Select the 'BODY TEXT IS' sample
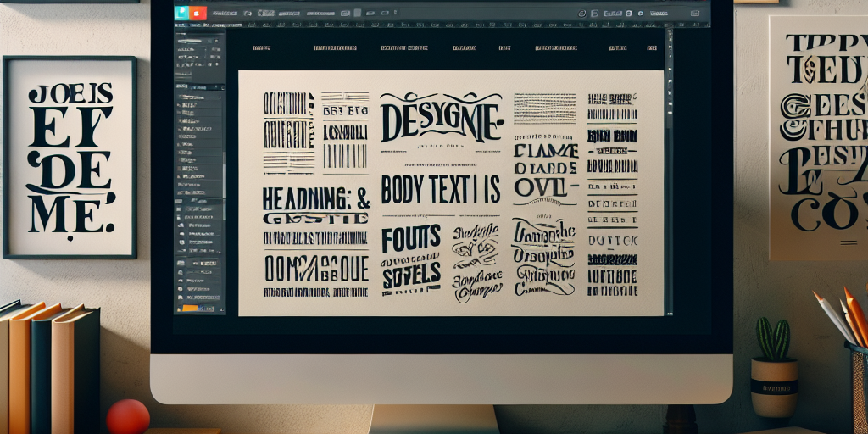Viewport: 868px width, 434px height. [440, 188]
